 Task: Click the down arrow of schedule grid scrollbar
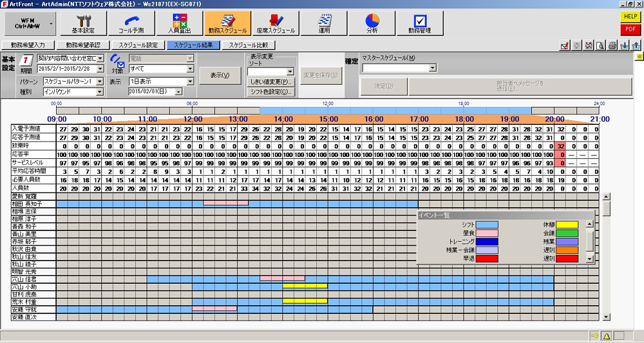click(607, 317)
